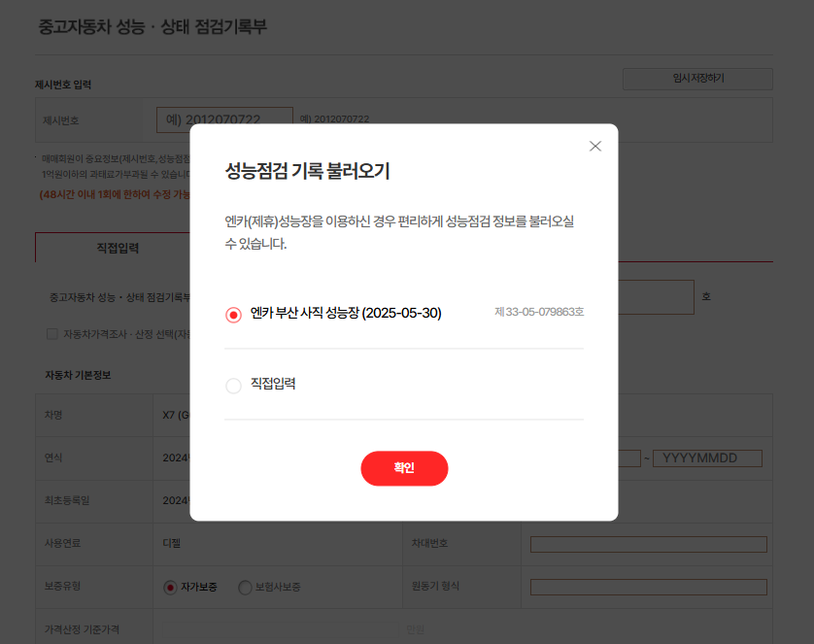Close the 성능점검 기록 불러오기 dialog

pyautogui.click(x=594, y=147)
